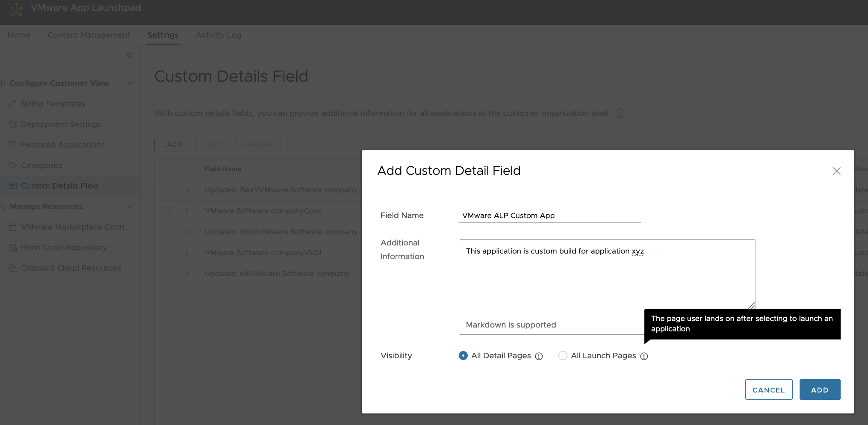Click the CANCEL button

pos(768,390)
